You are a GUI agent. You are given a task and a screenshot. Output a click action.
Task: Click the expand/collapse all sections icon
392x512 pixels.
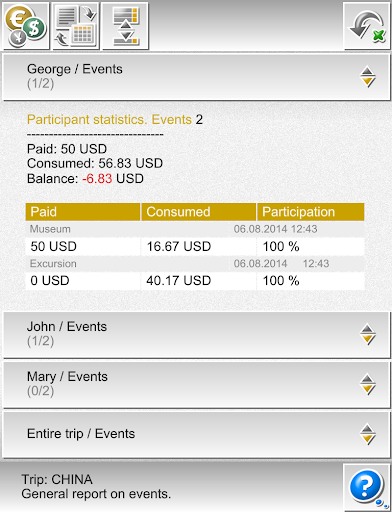click(x=125, y=25)
